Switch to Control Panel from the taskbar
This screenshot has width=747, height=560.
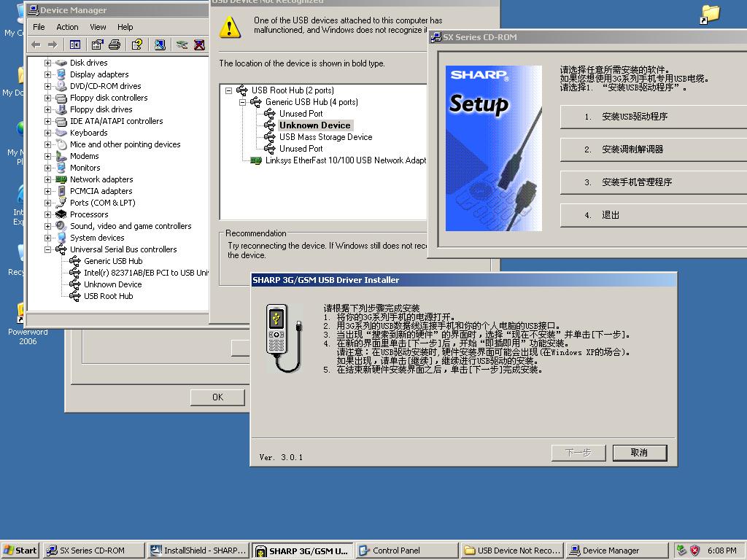[x=396, y=551]
